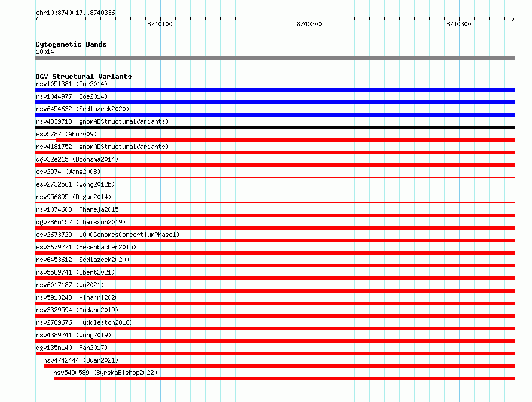This screenshot has width=532, height=402.
Task: Click the blue bar under nsv1044977
Action: 275,102
